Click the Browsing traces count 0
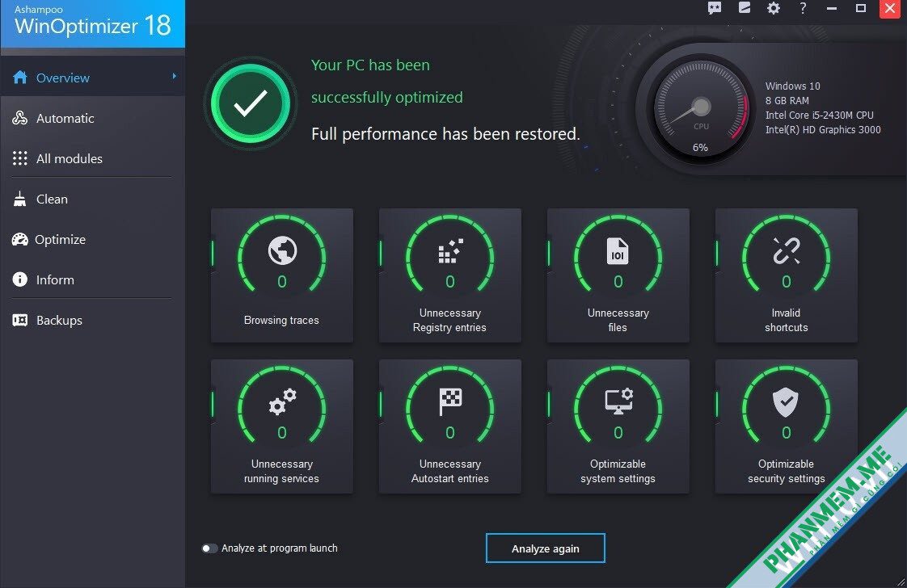The width and height of the screenshot is (907, 588). [281, 282]
